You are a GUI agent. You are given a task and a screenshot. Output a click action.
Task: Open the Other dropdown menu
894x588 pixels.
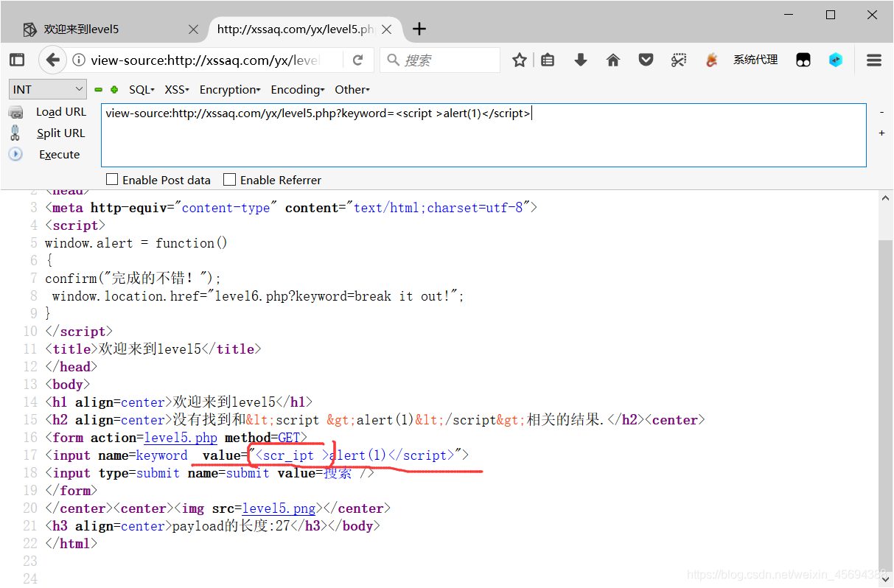[352, 89]
